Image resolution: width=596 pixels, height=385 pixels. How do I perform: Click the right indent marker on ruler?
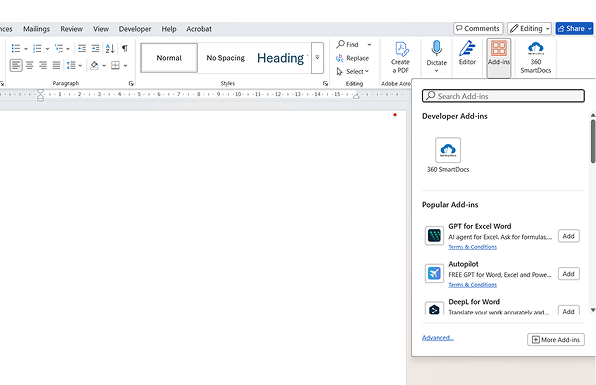356,96
